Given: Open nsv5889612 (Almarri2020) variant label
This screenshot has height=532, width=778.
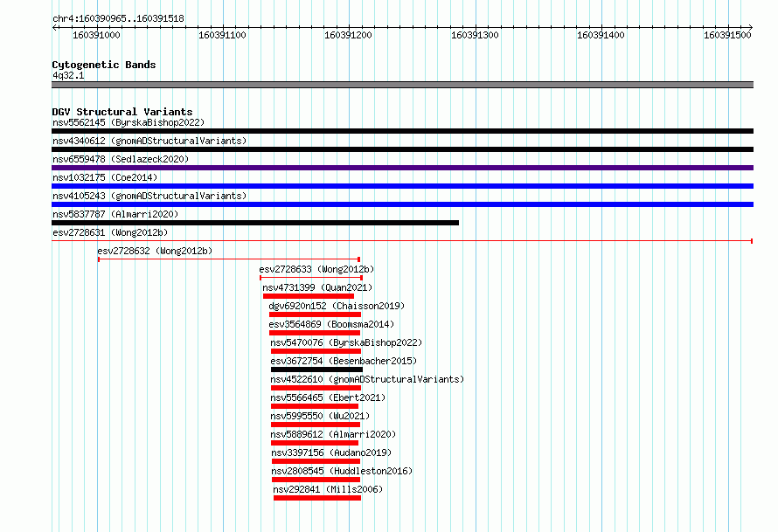Looking at the screenshot, I should point(333,434).
